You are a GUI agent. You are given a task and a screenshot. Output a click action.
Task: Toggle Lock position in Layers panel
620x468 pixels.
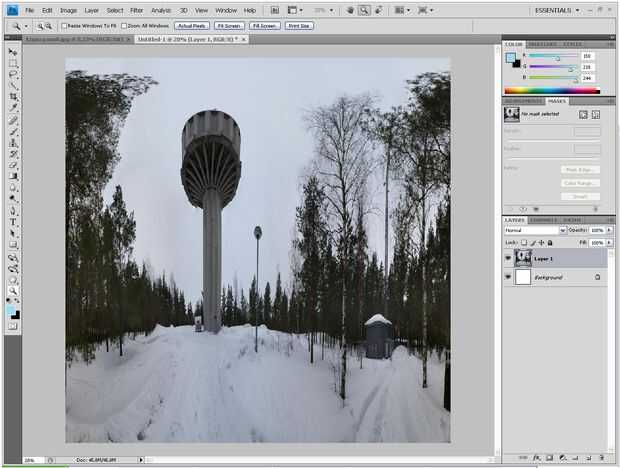click(x=541, y=243)
